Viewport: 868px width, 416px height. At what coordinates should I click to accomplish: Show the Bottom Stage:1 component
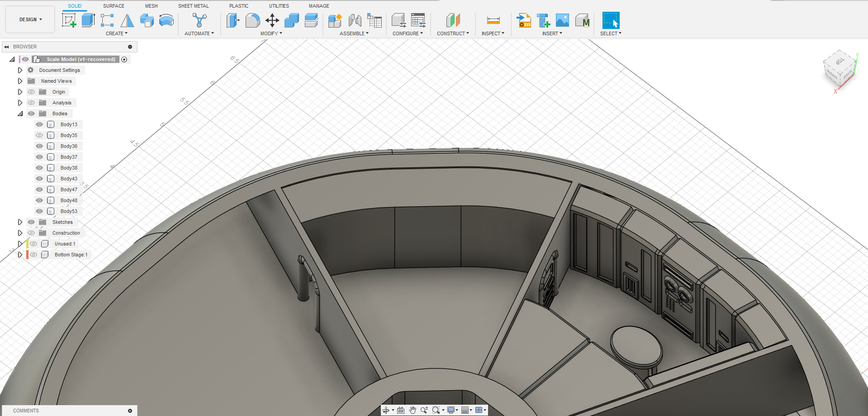(x=33, y=255)
